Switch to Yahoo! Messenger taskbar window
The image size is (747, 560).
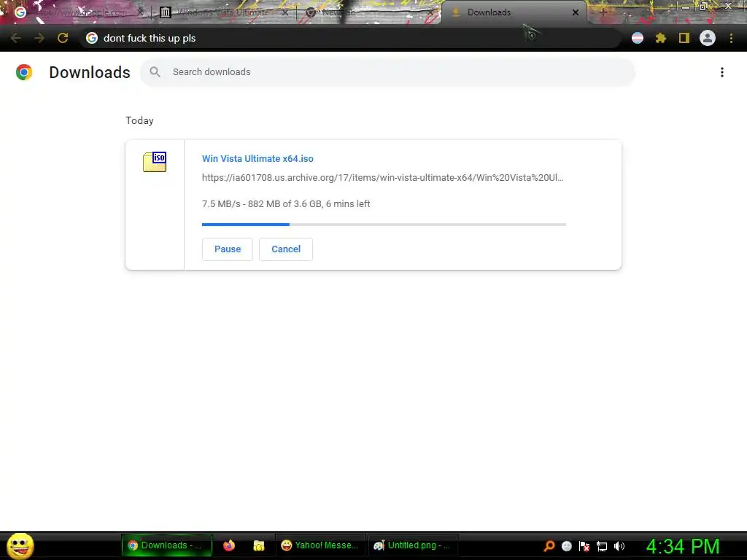click(320, 545)
